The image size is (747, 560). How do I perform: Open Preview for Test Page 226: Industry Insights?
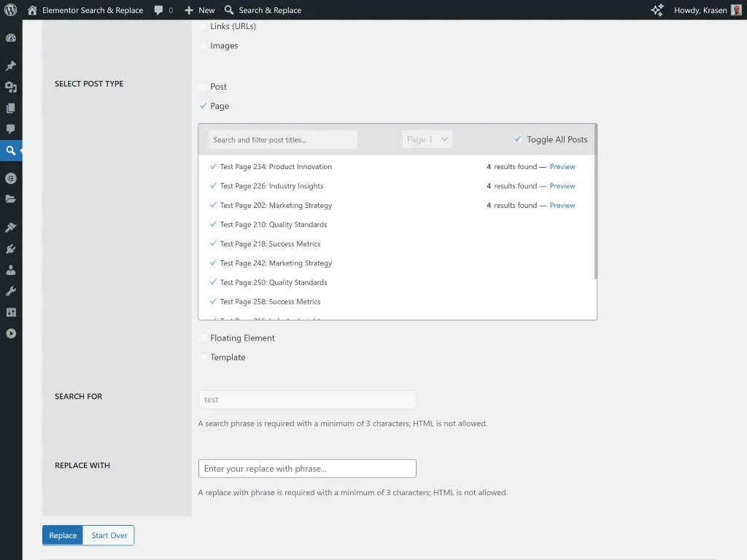pyautogui.click(x=562, y=186)
